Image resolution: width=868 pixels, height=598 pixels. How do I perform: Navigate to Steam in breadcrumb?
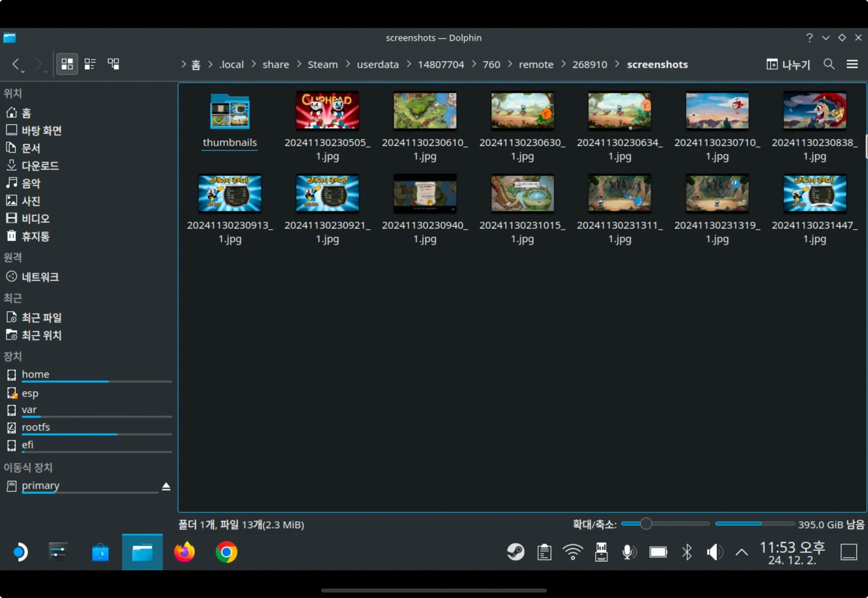click(x=323, y=65)
